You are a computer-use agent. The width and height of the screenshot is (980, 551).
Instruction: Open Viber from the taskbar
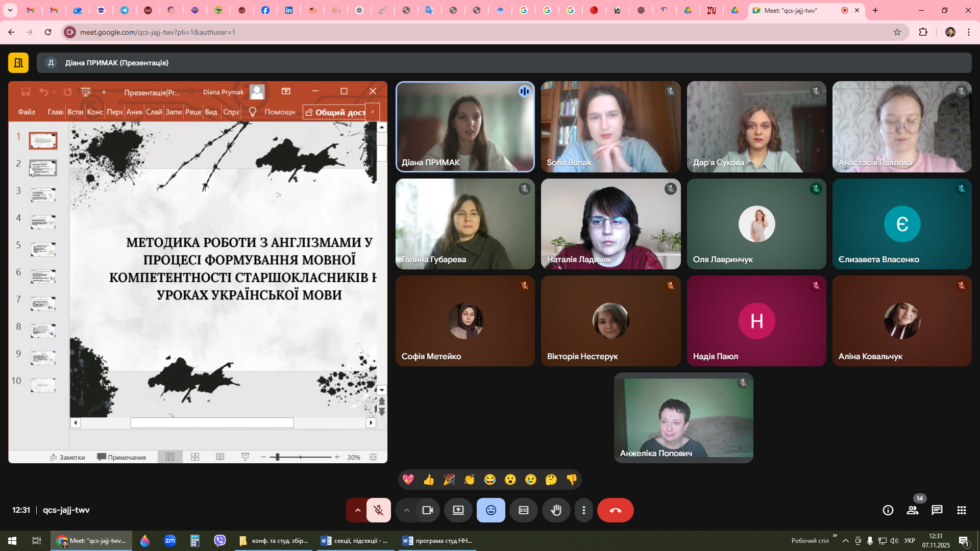[219, 540]
